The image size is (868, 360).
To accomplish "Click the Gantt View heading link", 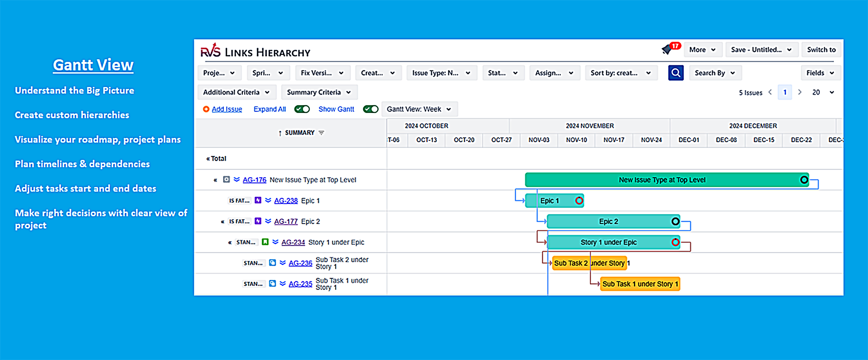I will pos(93,65).
